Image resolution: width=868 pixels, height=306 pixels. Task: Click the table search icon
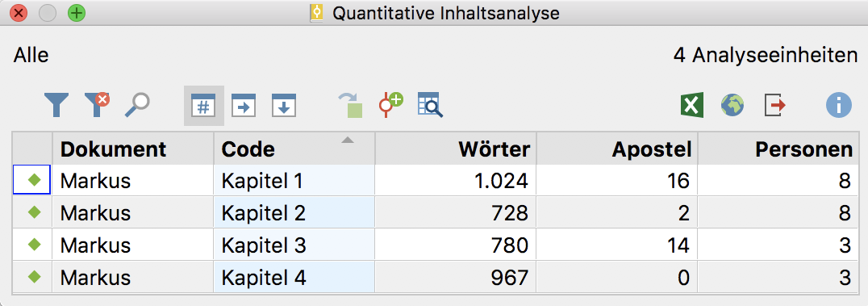[430, 105]
